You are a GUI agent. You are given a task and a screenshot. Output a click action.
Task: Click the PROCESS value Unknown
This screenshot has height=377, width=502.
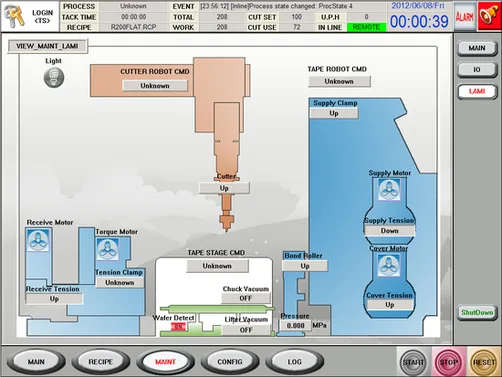[x=133, y=6]
